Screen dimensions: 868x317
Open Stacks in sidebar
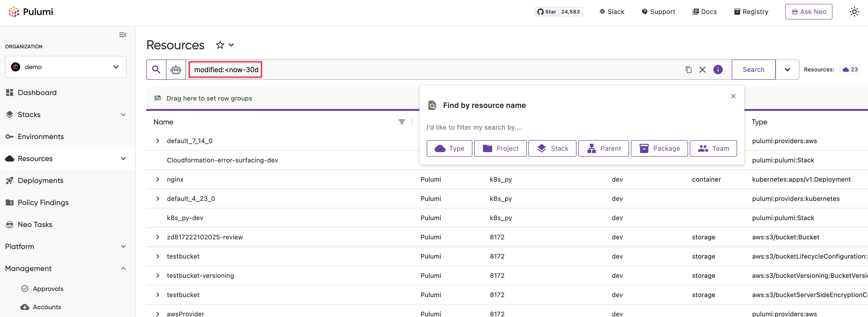(x=29, y=115)
